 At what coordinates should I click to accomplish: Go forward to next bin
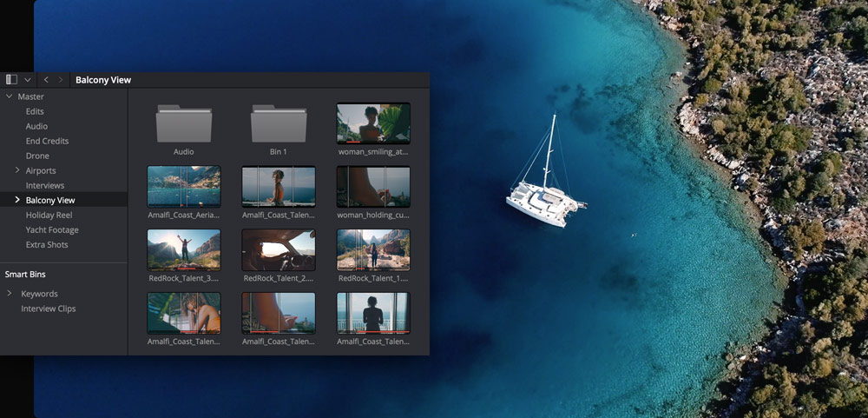pyautogui.click(x=61, y=79)
